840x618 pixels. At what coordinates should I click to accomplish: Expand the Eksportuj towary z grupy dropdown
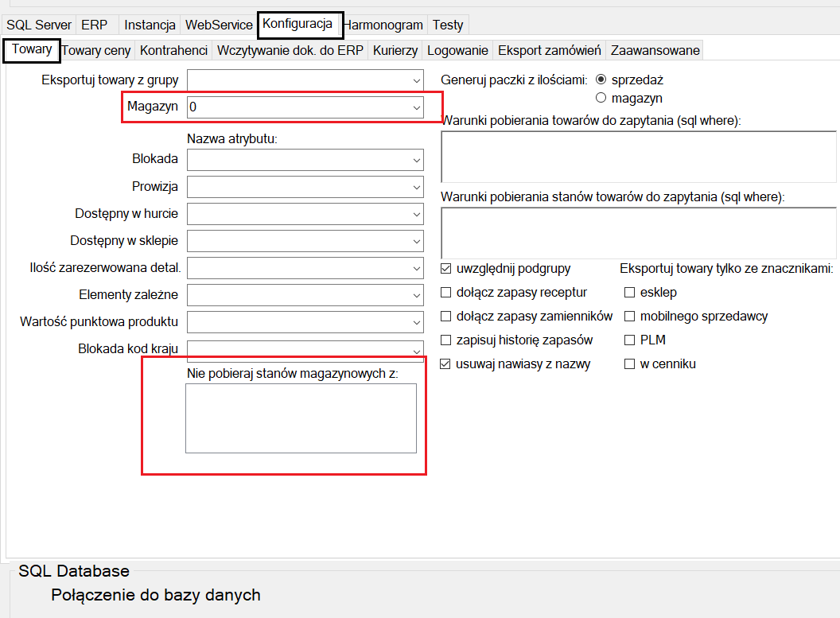(416, 80)
